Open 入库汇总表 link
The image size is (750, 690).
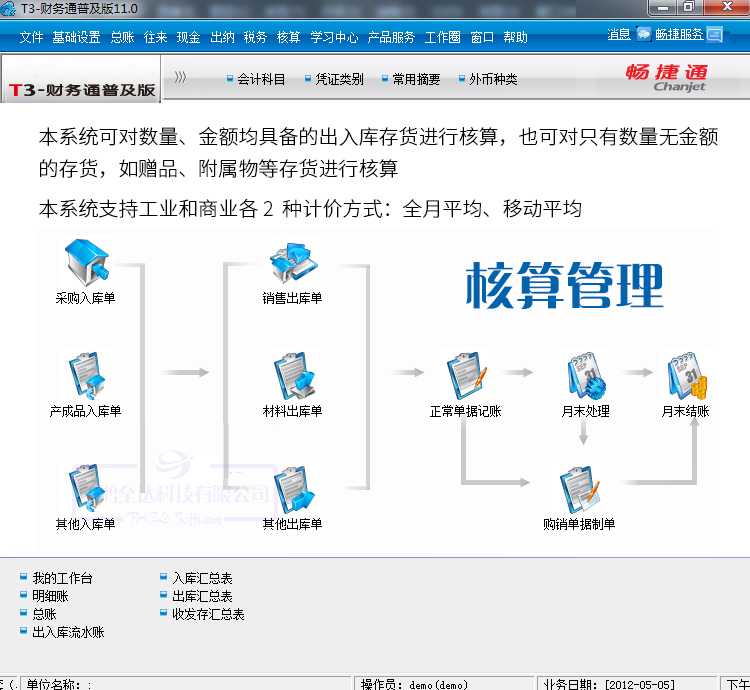click(202, 578)
